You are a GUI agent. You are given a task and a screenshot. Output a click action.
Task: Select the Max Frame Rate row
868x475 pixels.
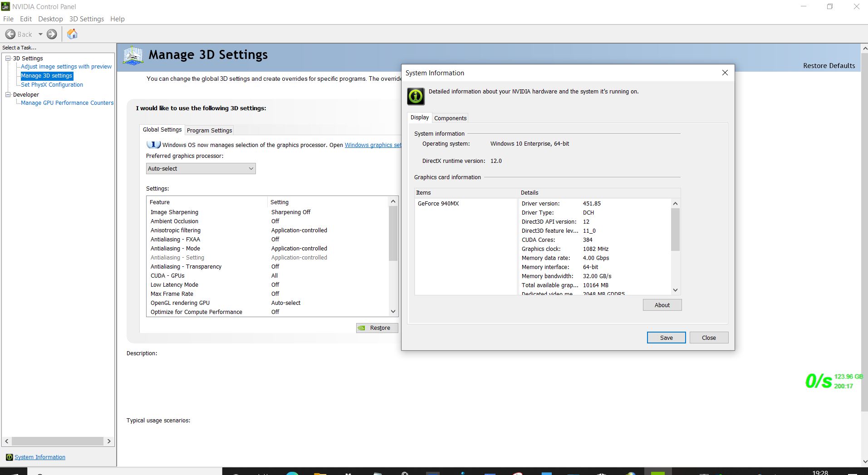pos(268,294)
